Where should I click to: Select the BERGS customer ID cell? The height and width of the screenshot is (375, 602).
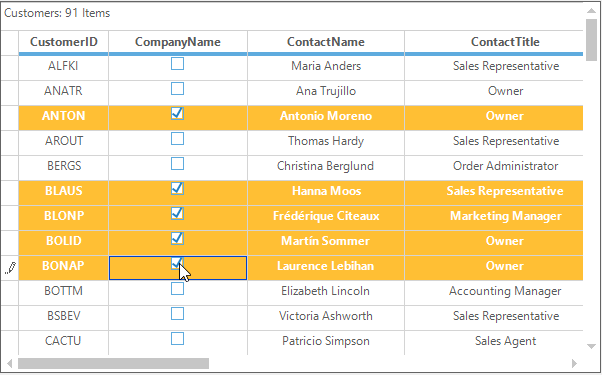64,168
